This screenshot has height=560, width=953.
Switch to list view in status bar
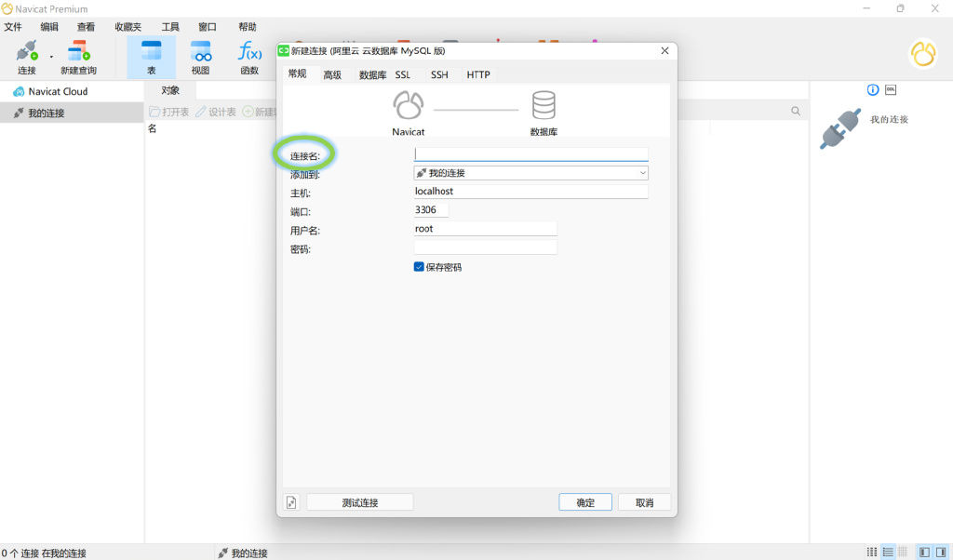888,553
